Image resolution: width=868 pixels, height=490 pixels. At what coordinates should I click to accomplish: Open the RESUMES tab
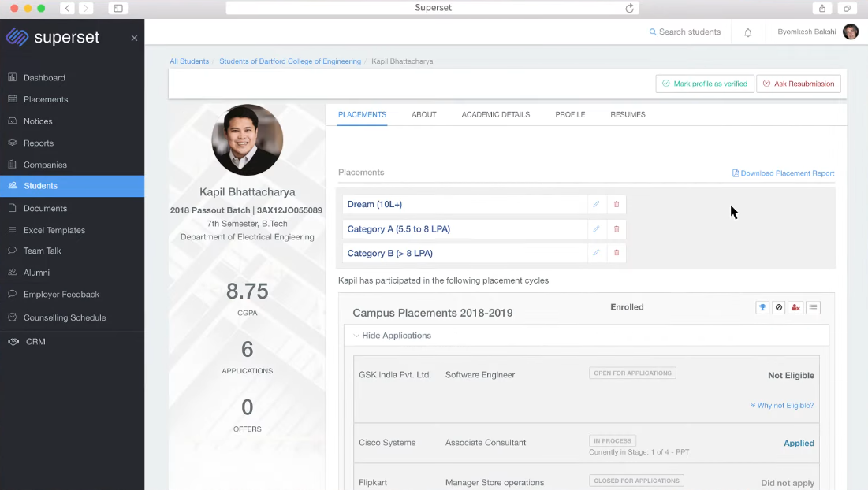[x=628, y=114]
